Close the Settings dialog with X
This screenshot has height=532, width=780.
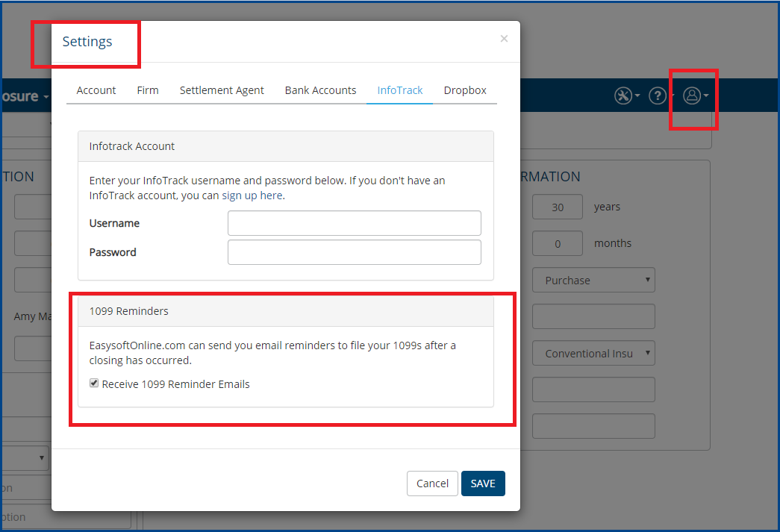(x=504, y=39)
